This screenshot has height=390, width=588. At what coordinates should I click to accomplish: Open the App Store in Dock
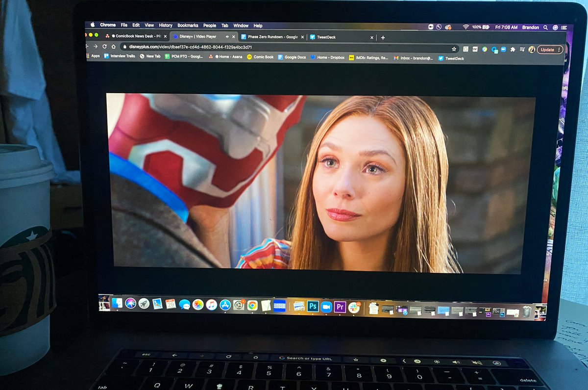click(225, 305)
